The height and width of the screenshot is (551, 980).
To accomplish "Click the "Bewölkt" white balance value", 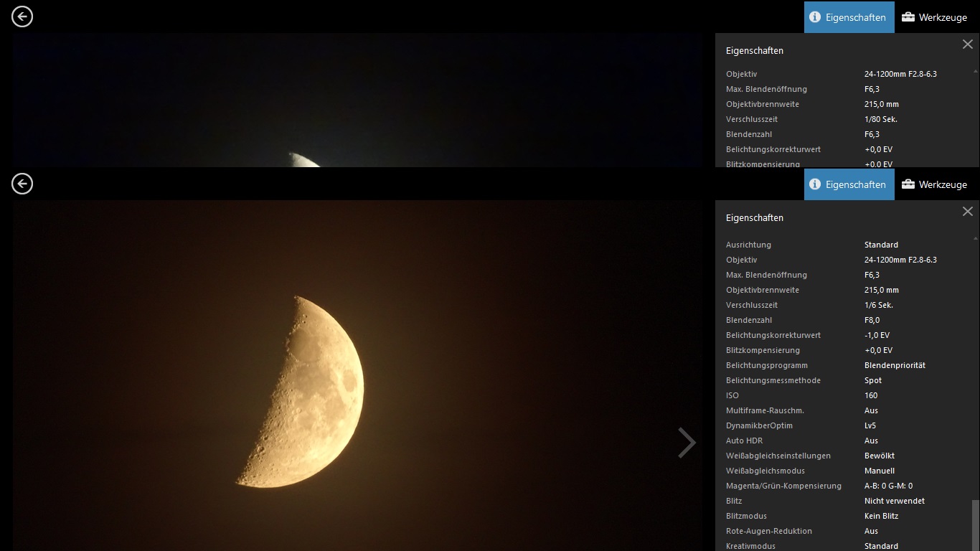I will pos(880,456).
